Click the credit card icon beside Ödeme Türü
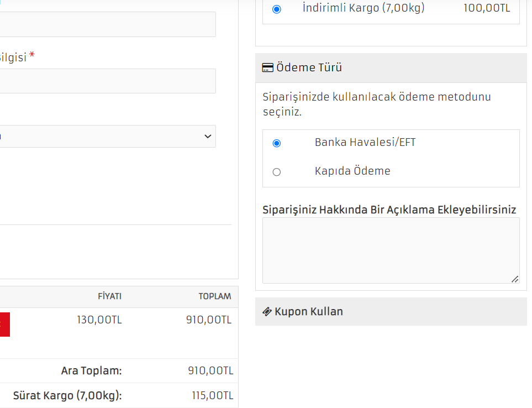This screenshot has height=408, width=532. [x=268, y=67]
